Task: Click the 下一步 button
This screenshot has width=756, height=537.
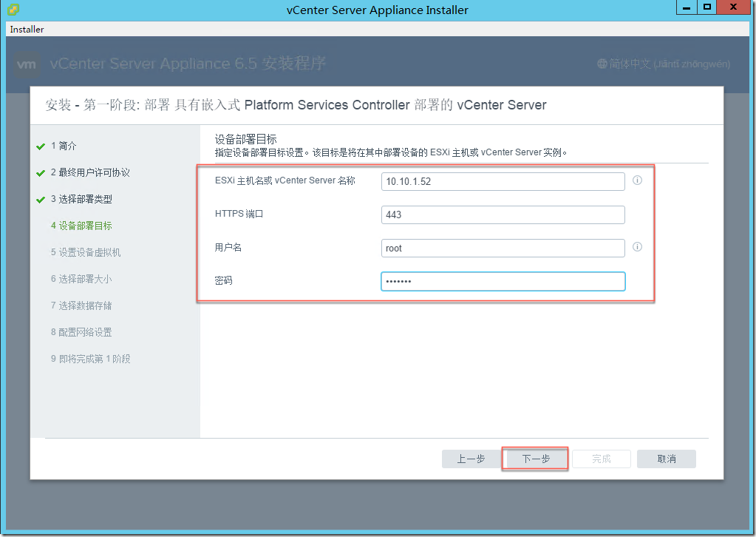Action: (x=535, y=459)
